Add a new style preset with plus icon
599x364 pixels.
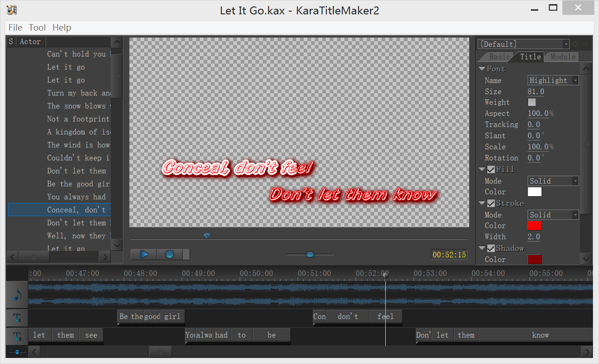point(575,44)
